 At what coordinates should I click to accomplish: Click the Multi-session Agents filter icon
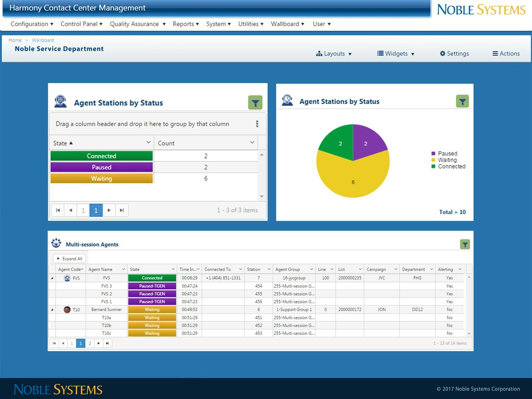click(465, 245)
